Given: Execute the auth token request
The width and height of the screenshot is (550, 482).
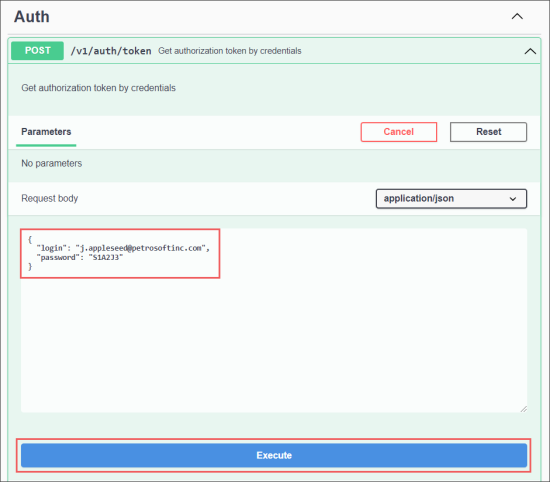Looking at the screenshot, I should [274, 455].
